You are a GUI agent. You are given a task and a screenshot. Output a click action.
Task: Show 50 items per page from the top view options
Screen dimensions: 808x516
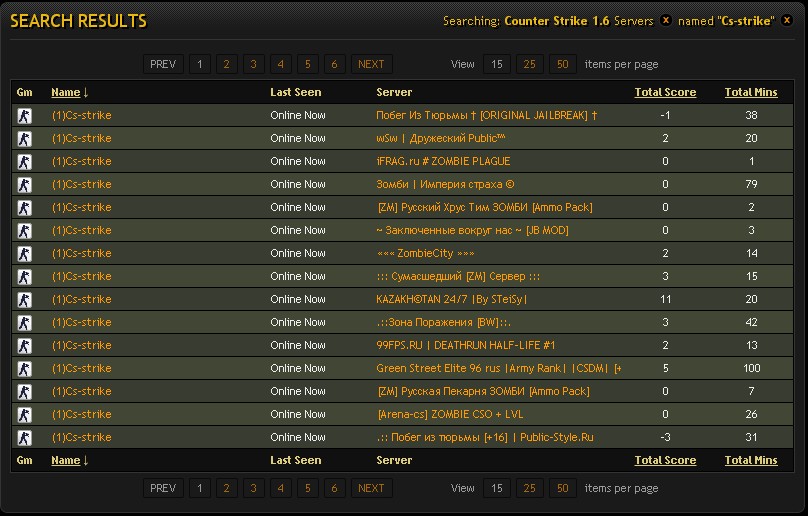562,64
